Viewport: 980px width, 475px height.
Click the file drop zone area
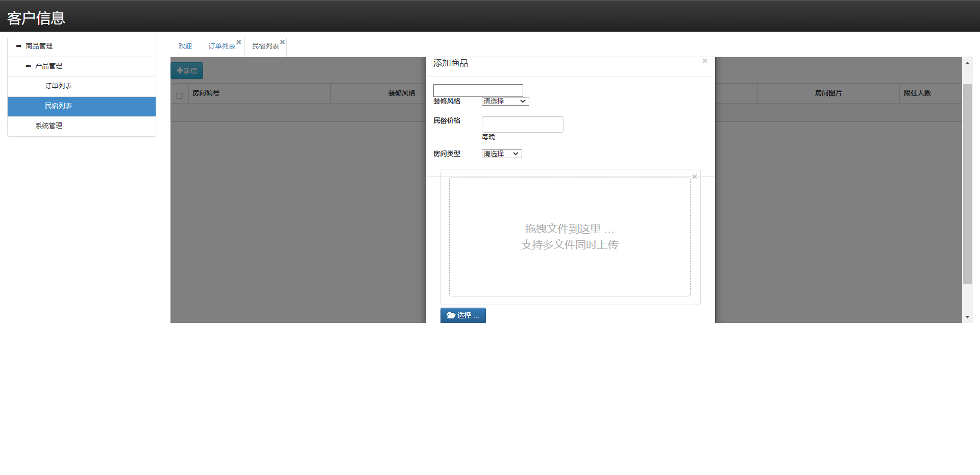click(570, 237)
